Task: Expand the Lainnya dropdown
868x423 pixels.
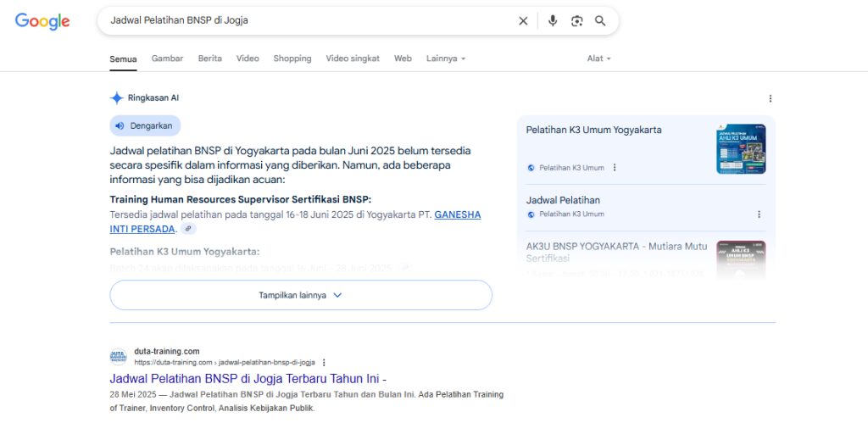Action: pos(446,58)
